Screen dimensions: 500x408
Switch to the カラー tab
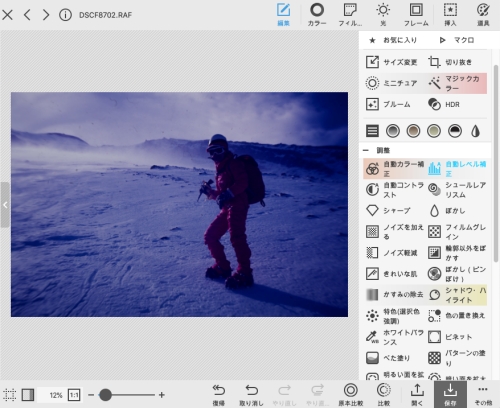[317, 15]
